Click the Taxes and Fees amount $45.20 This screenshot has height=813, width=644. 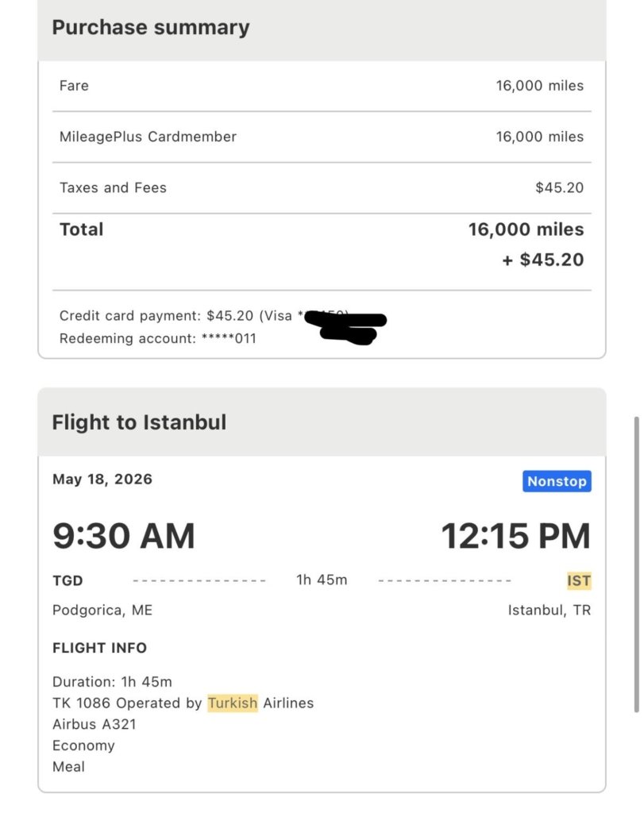point(559,187)
